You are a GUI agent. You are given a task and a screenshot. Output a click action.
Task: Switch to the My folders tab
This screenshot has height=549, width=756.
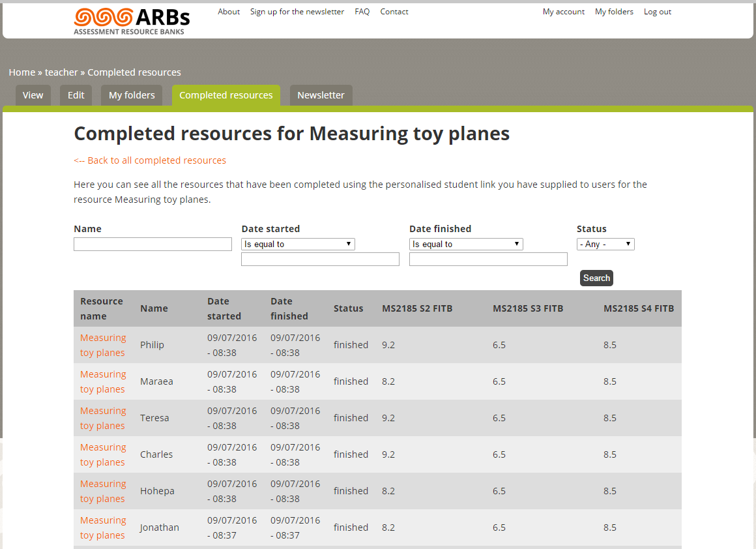pos(132,95)
